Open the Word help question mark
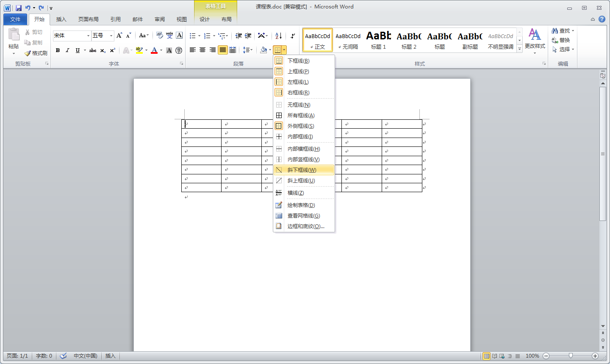 [x=602, y=19]
